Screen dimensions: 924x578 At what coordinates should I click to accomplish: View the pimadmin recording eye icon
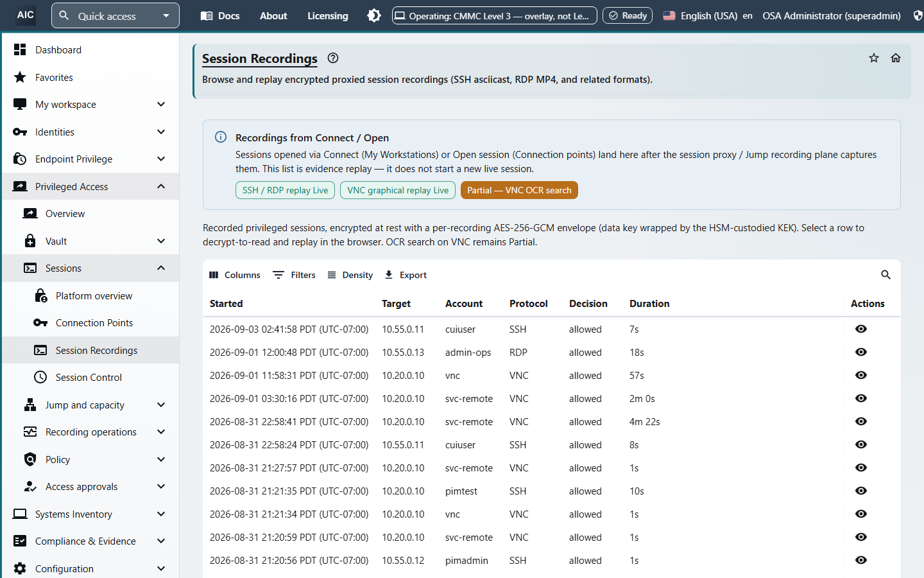click(x=861, y=560)
